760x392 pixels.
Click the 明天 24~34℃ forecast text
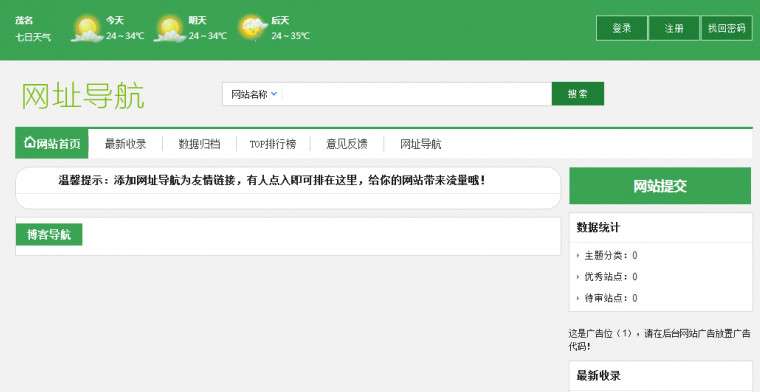pyautogui.click(x=207, y=28)
